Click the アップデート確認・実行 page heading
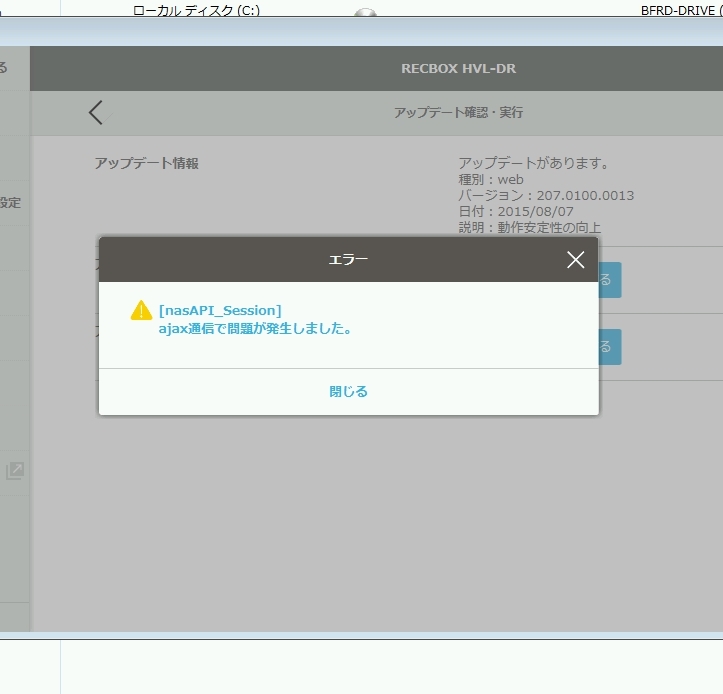This screenshot has width=723, height=694. 458,113
